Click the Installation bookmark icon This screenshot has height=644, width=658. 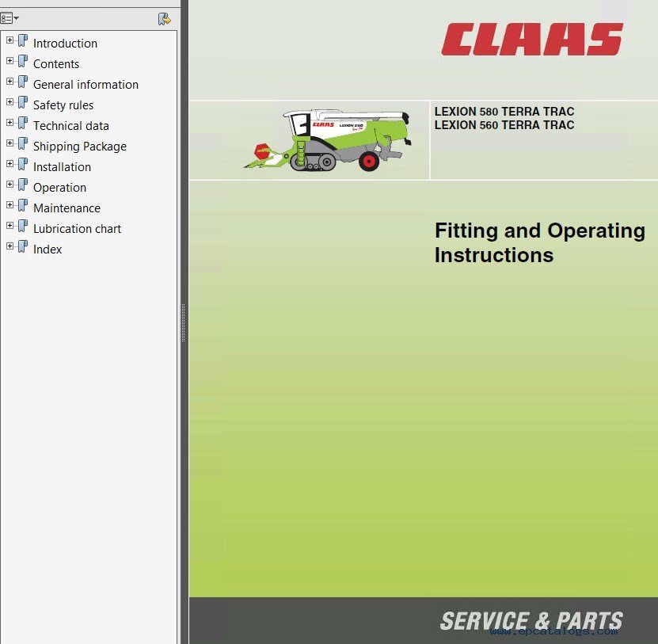coord(23,164)
